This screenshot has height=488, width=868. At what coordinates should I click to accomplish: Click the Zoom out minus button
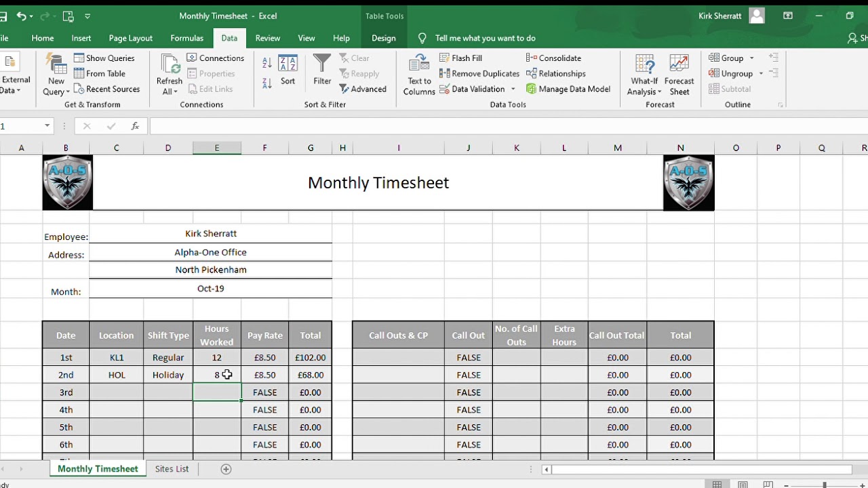point(787,485)
